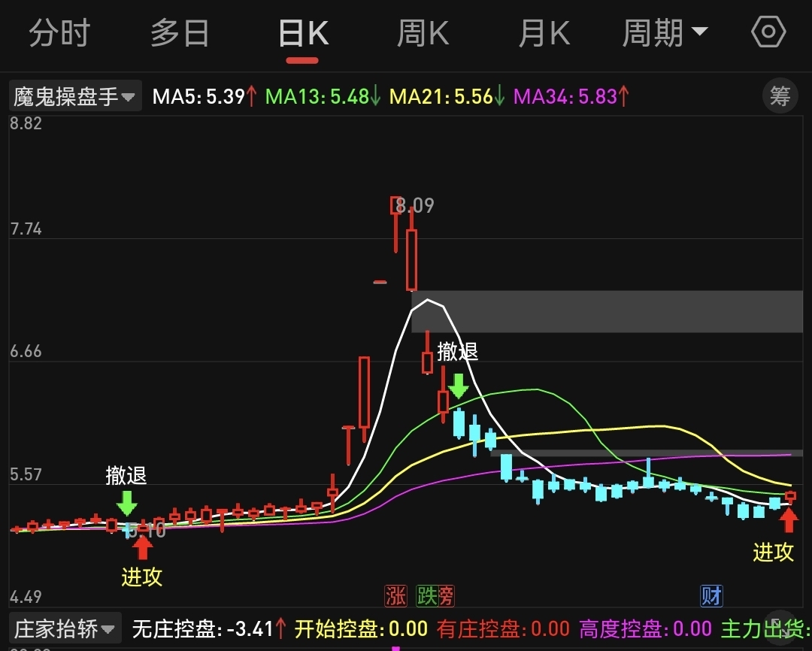Click the 8.09 high price label
Image resolution: width=812 pixels, height=651 pixels.
pyautogui.click(x=415, y=206)
